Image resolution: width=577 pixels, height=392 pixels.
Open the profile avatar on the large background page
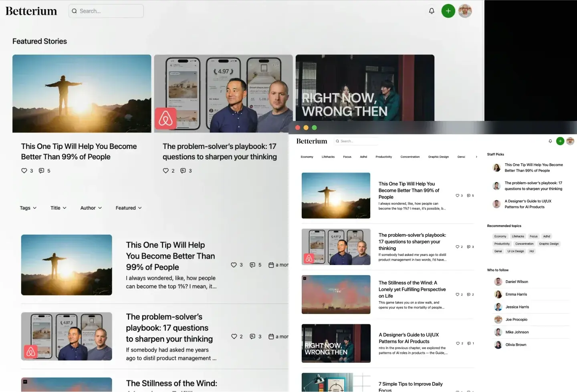click(465, 11)
